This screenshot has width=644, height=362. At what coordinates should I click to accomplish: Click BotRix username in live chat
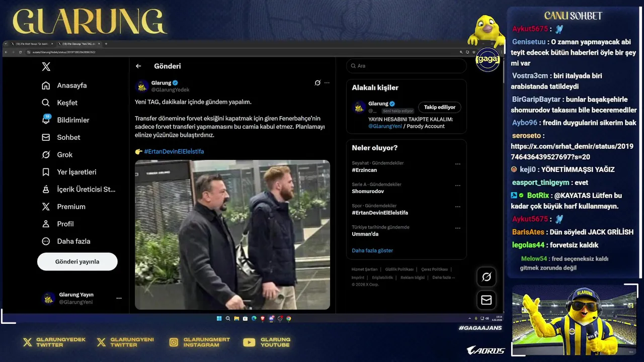point(538,196)
